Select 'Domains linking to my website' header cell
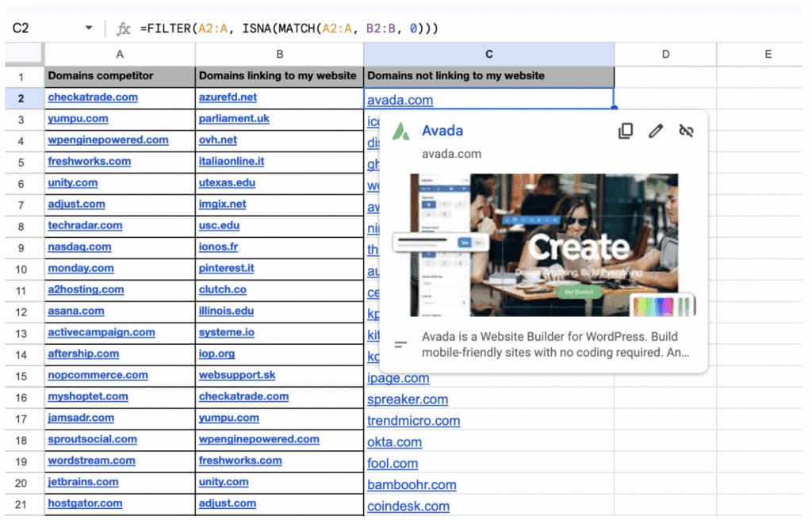 point(280,76)
